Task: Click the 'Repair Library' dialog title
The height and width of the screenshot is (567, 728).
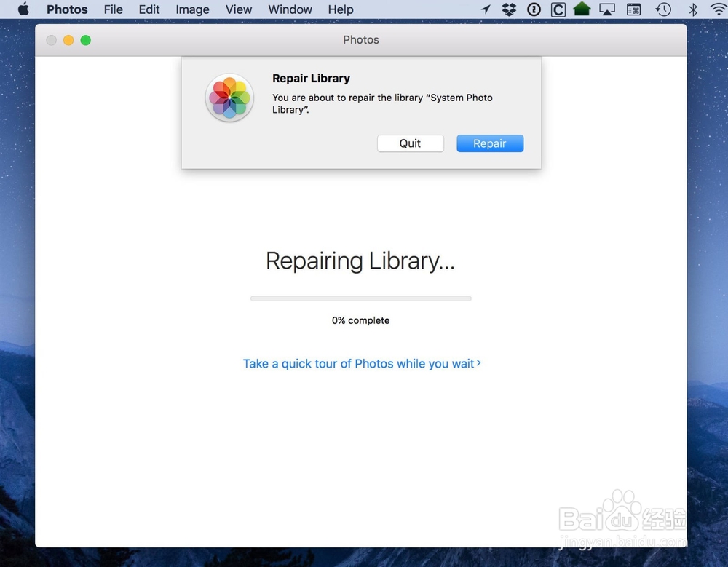Action: pos(311,79)
